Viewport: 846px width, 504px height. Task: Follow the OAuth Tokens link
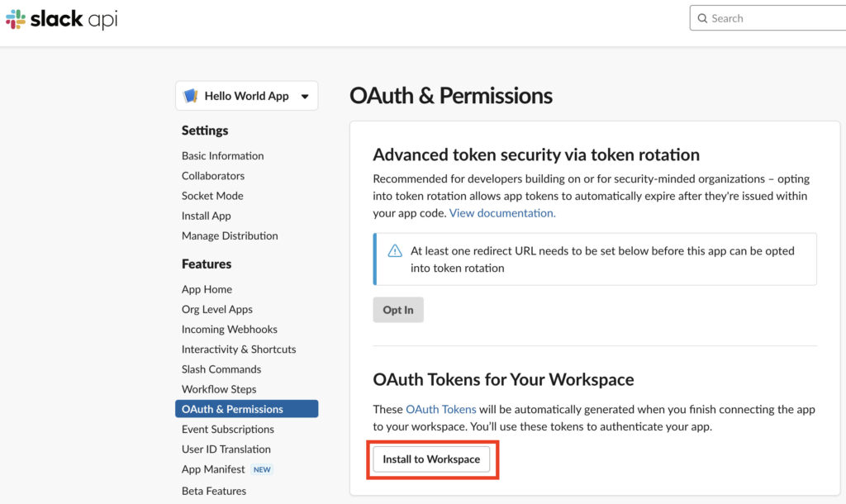(440, 409)
